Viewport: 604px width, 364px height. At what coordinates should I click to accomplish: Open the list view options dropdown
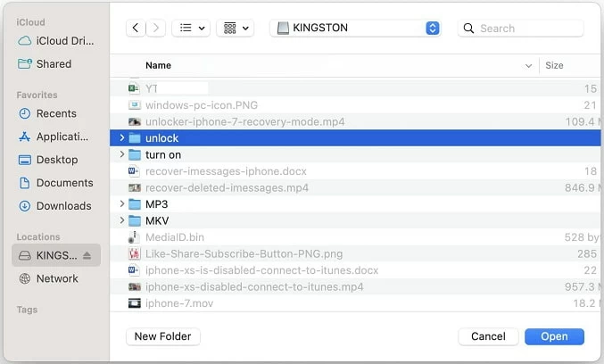coord(189,29)
